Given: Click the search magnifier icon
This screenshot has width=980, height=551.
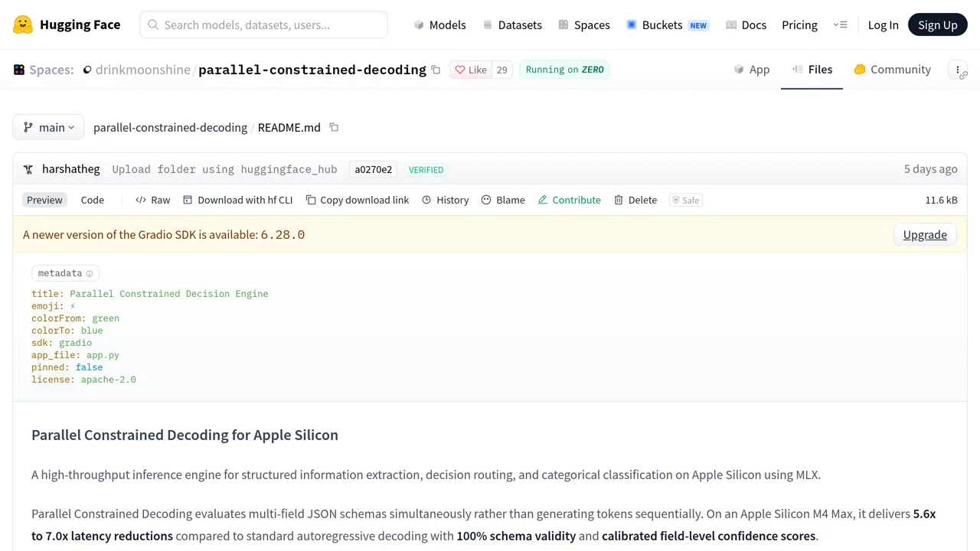Looking at the screenshot, I should pyautogui.click(x=153, y=24).
